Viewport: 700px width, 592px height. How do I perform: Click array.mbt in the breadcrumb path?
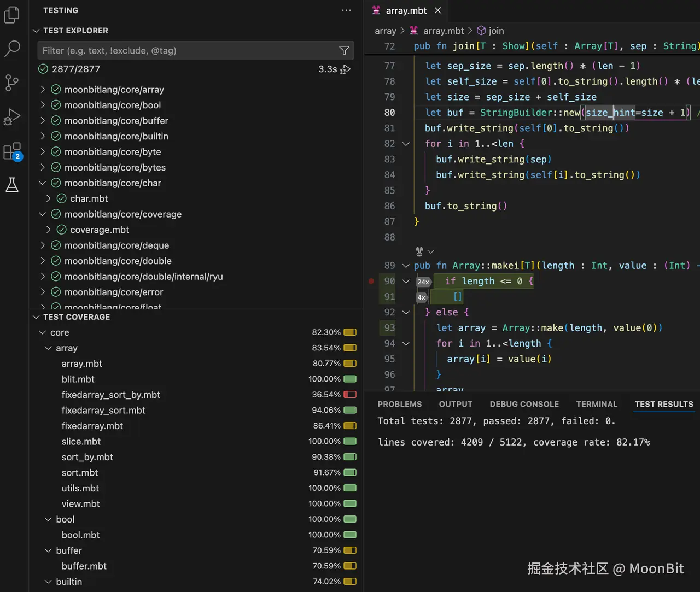[444, 31]
